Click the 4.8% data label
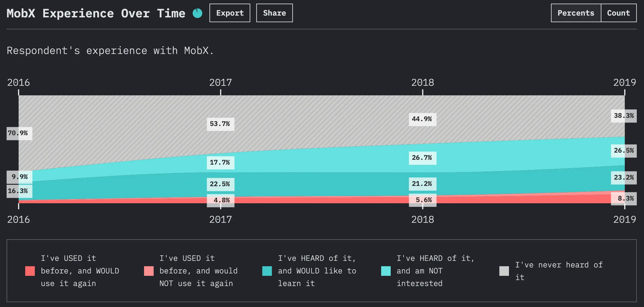The width and height of the screenshot is (644, 307). point(221,201)
